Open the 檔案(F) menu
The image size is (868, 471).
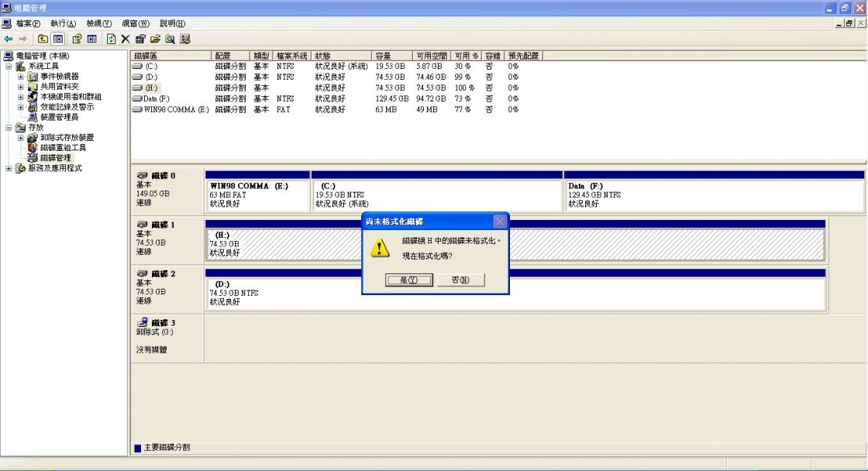click(x=28, y=23)
